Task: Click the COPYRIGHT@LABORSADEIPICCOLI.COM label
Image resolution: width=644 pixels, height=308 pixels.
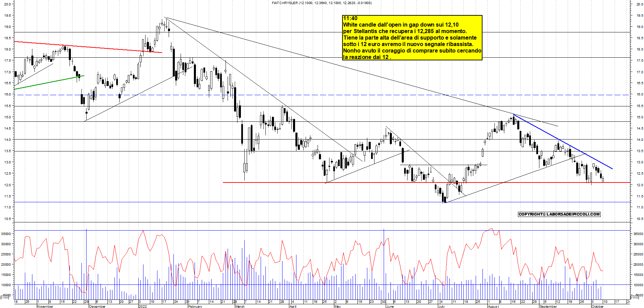Action: [x=559, y=214]
